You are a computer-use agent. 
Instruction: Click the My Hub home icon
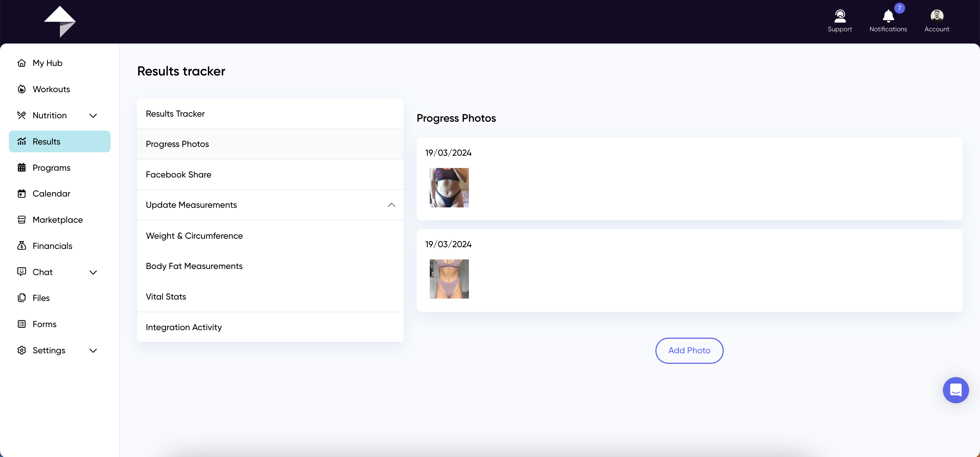pos(22,63)
